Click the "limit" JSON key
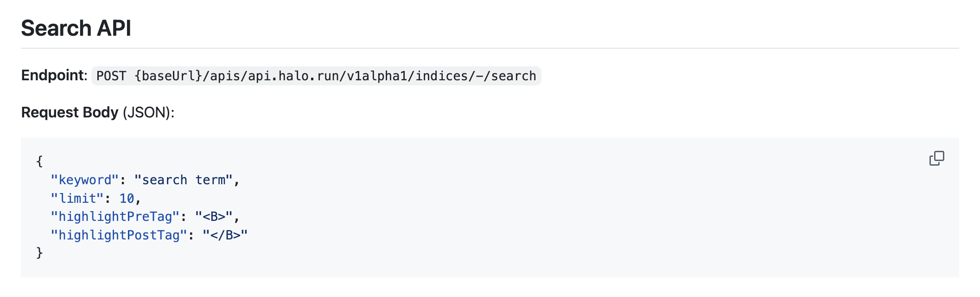980x297 pixels. click(77, 199)
